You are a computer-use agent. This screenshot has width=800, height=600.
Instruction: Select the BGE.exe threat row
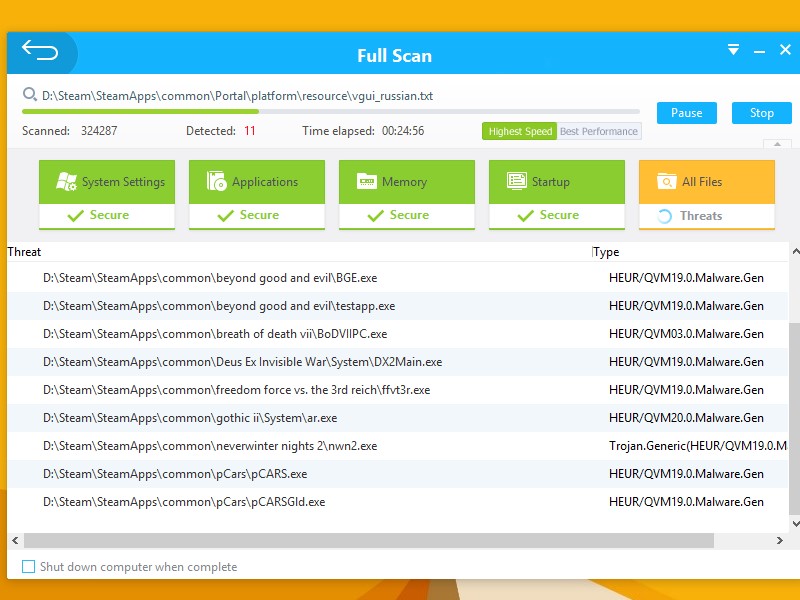(398, 278)
